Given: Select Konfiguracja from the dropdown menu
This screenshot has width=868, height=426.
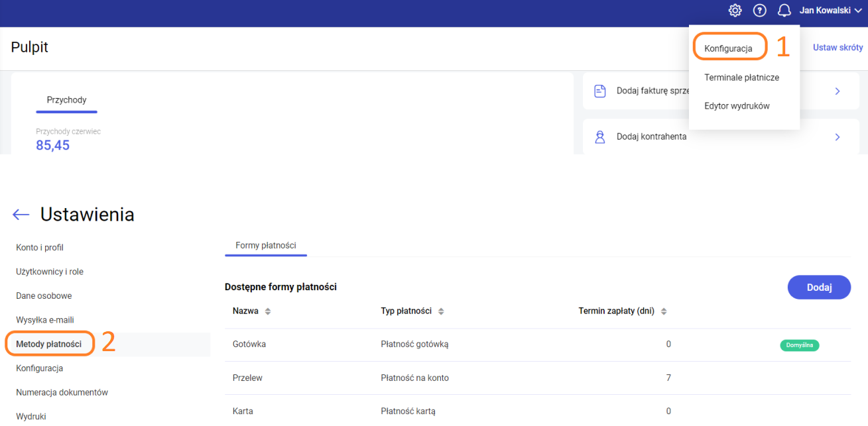Looking at the screenshot, I should point(728,48).
